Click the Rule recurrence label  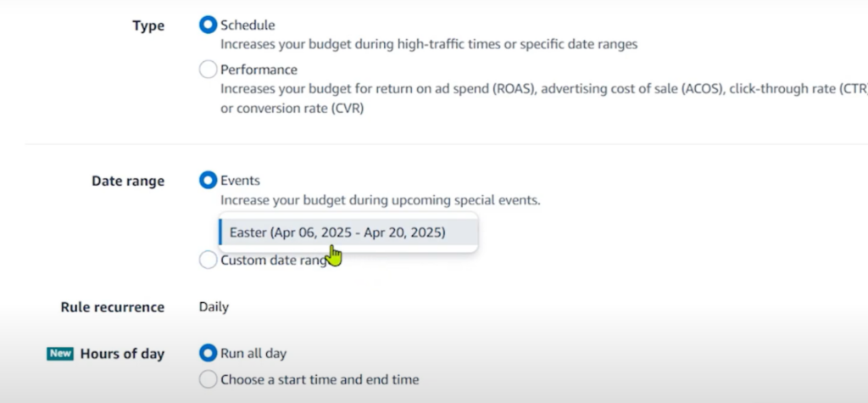coord(112,307)
